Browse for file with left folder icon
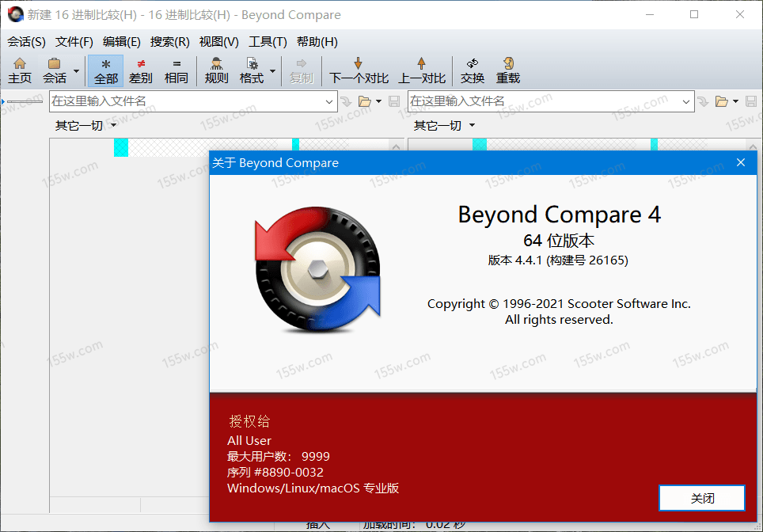763x532 pixels. tap(365, 101)
